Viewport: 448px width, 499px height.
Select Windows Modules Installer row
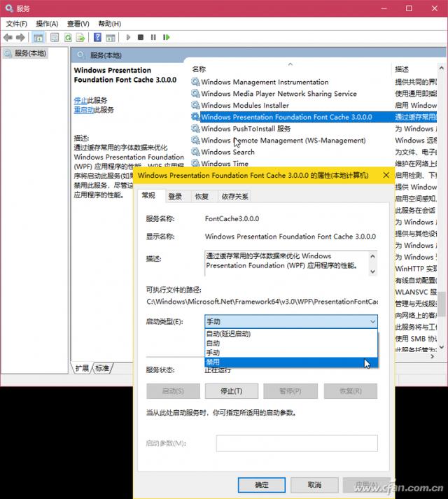(x=245, y=105)
